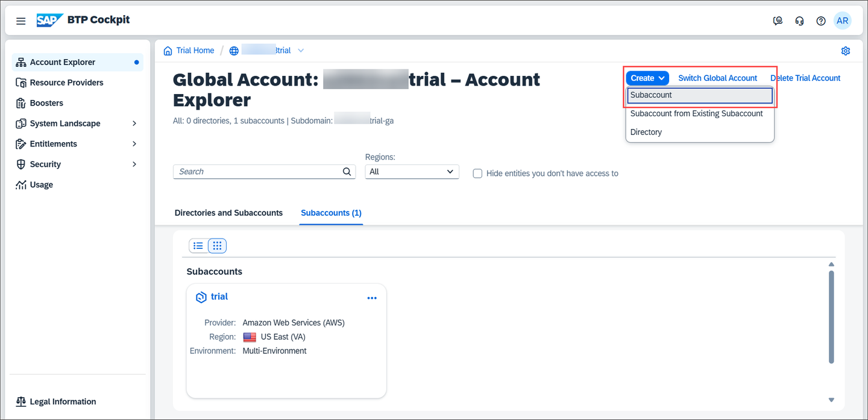Check Hide entities you don't have access to
Screen dimensions: 868x420
(x=477, y=174)
